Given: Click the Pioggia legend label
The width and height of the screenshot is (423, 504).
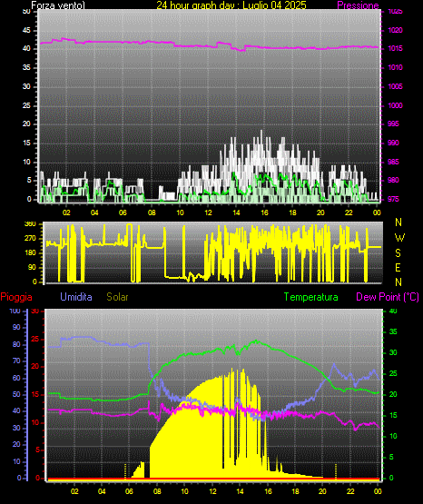Looking at the screenshot, I should [x=16, y=297].
